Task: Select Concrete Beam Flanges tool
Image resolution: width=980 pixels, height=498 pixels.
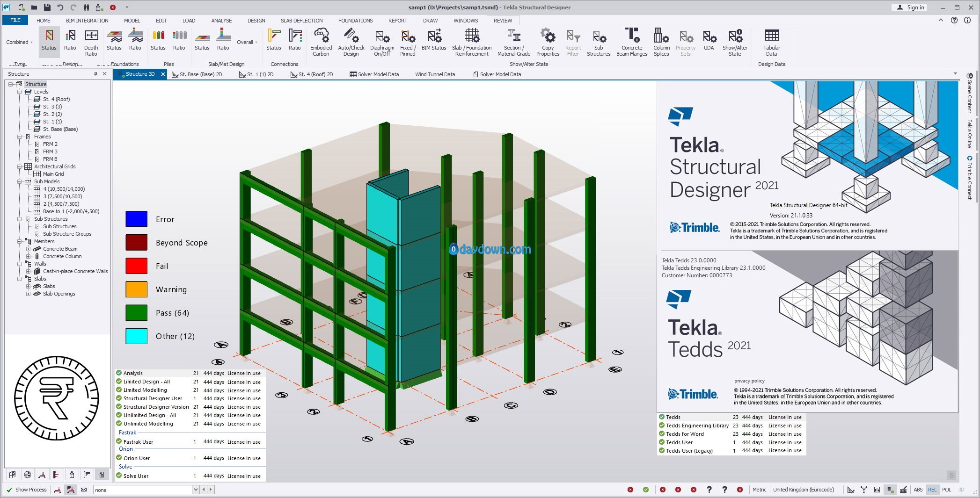Action: point(632,42)
